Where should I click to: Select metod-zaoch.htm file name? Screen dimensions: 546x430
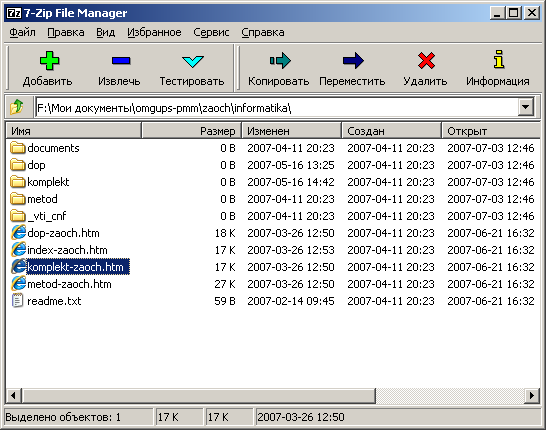69,284
